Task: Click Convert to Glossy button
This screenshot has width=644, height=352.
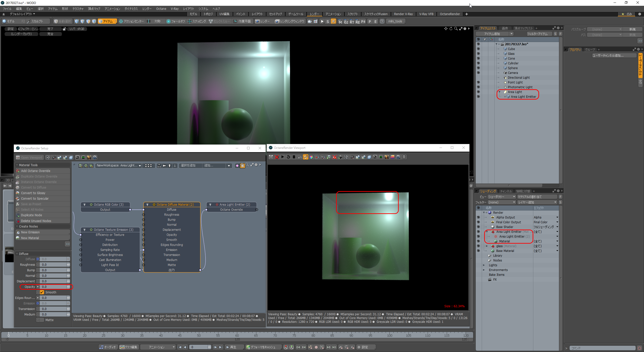Action: tap(33, 193)
